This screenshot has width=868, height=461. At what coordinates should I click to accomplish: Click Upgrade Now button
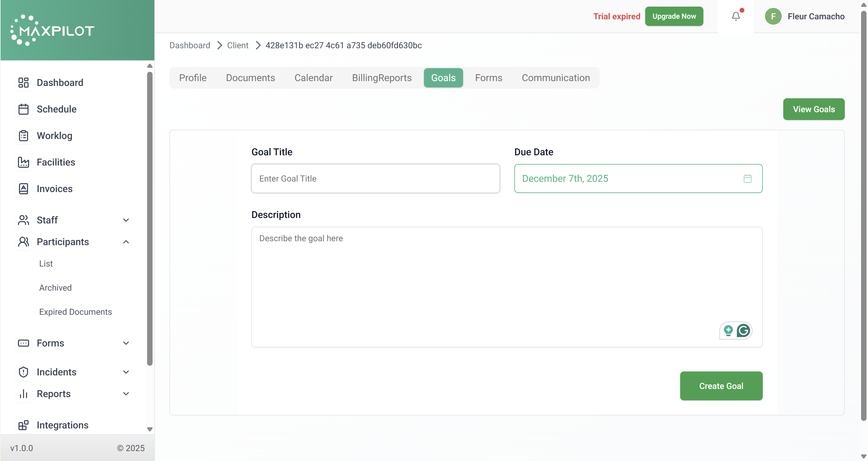tap(674, 16)
